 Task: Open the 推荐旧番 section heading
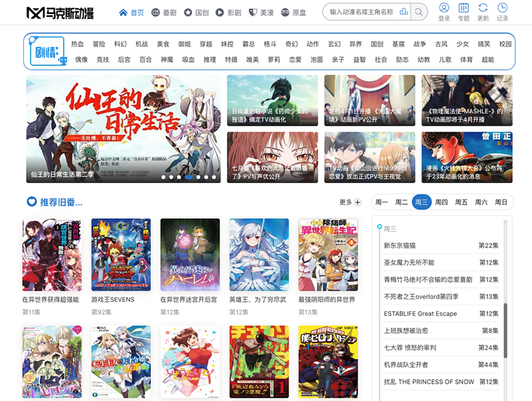(x=61, y=203)
